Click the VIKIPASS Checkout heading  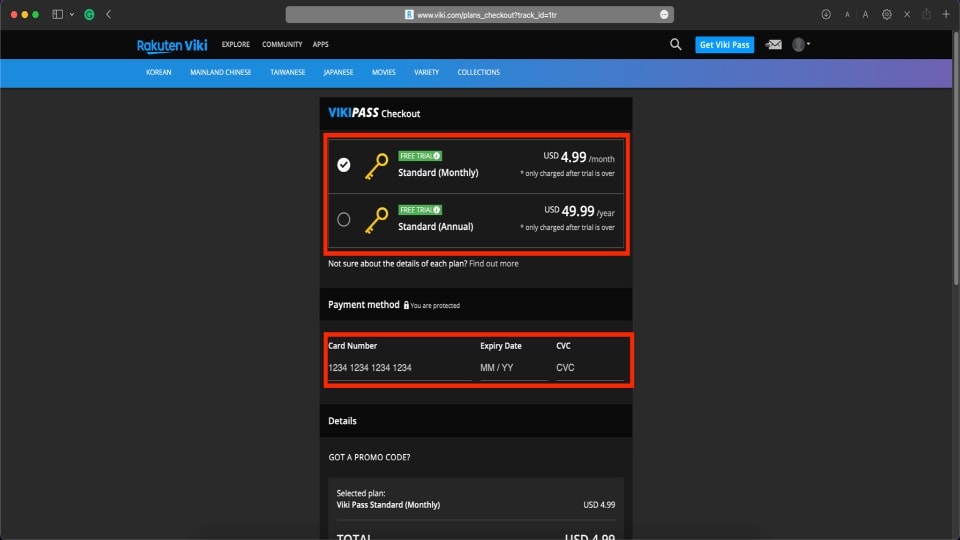click(374, 113)
